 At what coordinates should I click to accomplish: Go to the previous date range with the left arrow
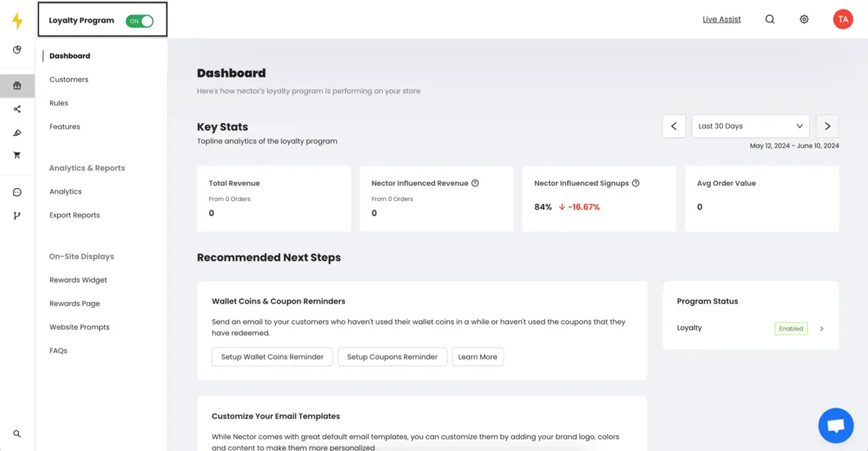pos(673,126)
